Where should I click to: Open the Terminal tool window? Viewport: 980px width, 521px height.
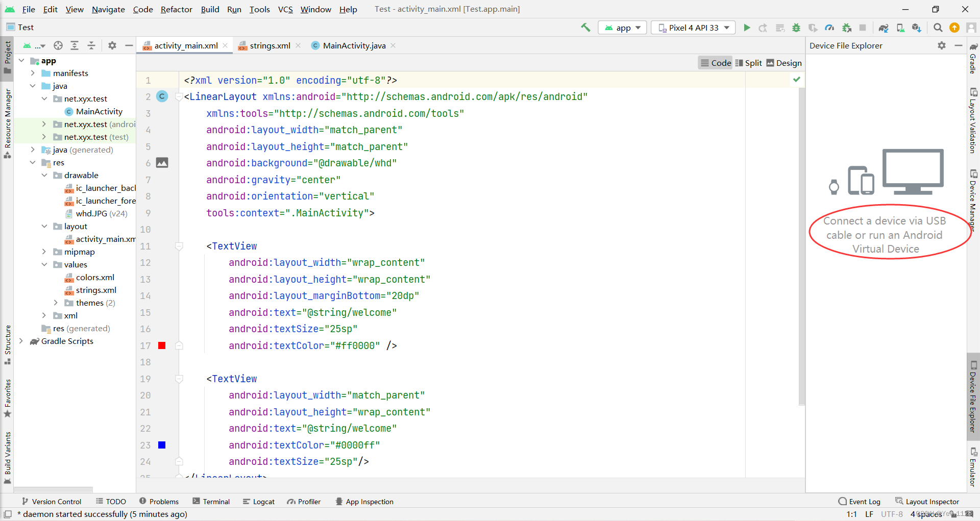point(211,502)
